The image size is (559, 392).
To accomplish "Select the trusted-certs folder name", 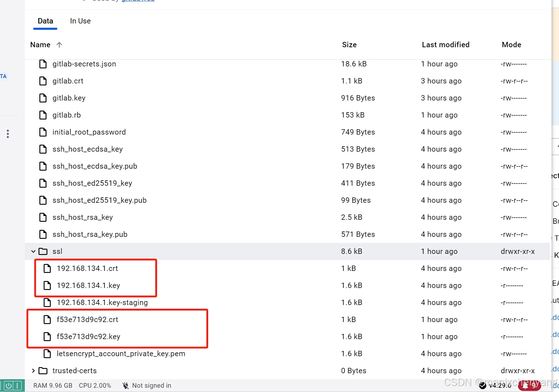I will (x=75, y=371).
